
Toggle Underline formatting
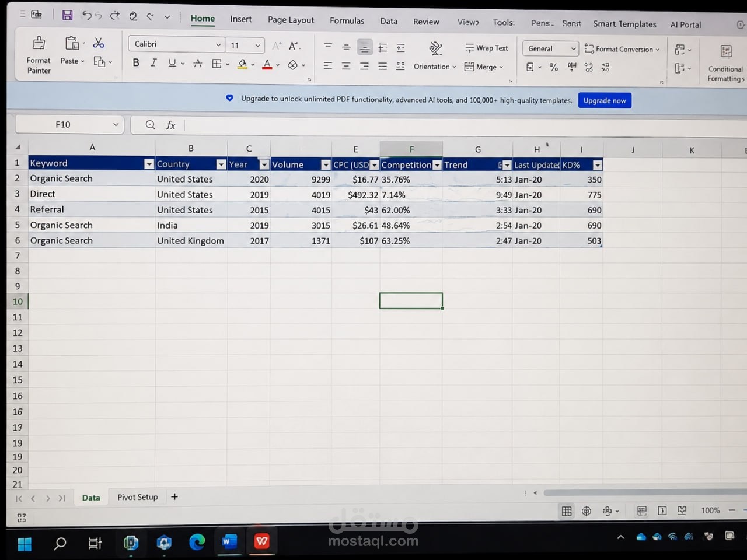click(172, 62)
